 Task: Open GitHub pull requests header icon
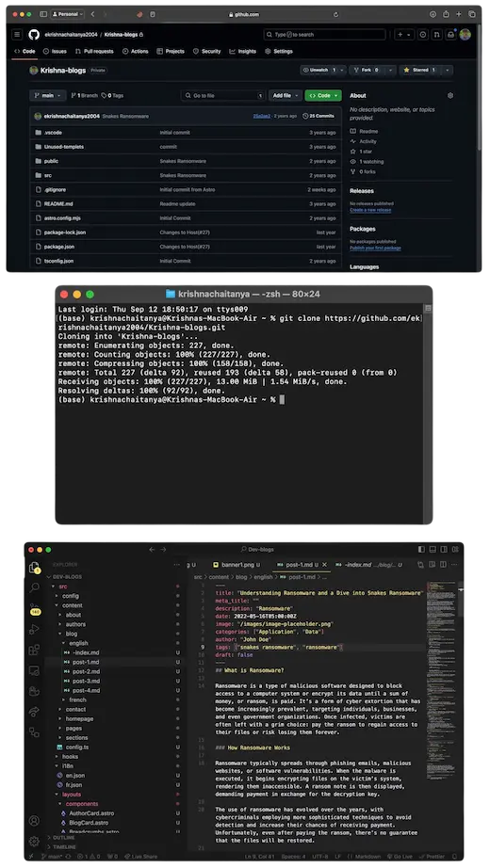point(437,34)
